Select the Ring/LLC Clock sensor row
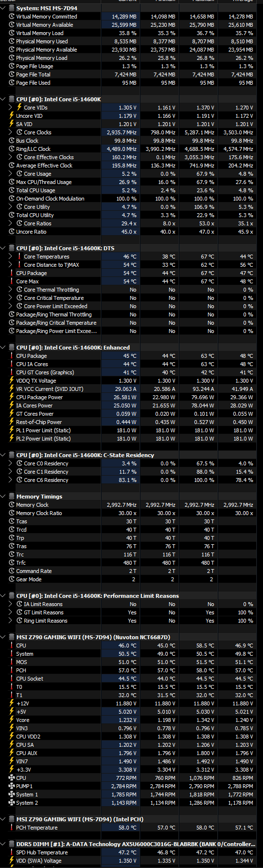This screenshot has width=263, height=868. click(131, 149)
